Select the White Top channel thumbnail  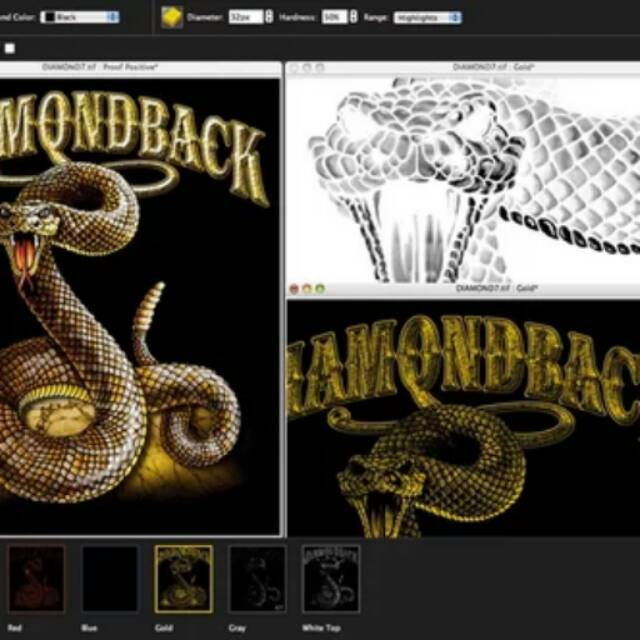[331, 579]
